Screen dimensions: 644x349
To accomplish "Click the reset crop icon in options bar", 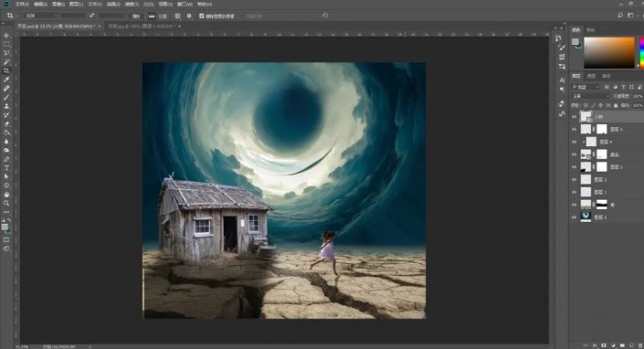I will coord(325,16).
